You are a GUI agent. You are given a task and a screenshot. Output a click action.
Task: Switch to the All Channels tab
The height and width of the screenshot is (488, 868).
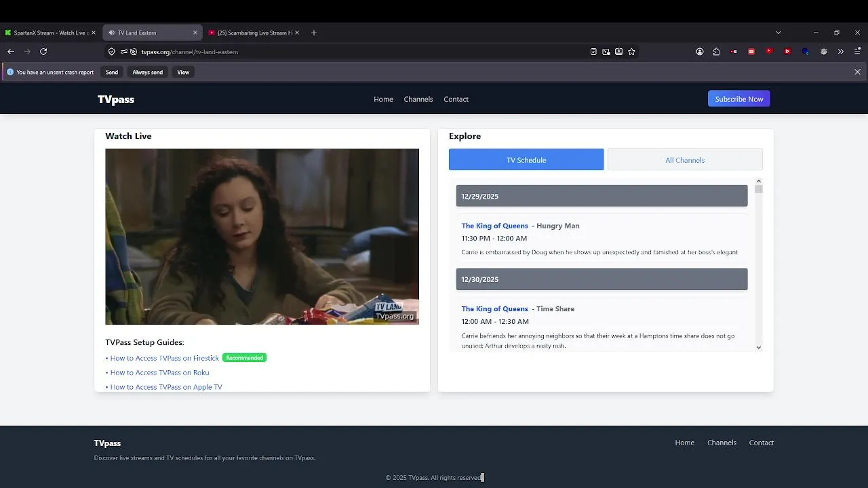pos(685,160)
